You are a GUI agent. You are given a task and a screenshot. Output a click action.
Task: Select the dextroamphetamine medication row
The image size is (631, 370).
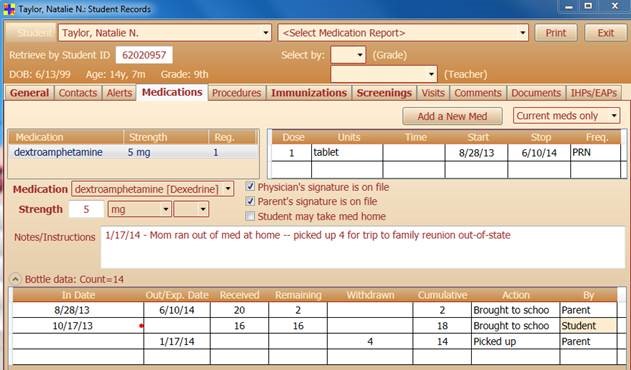[x=133, y=152]
